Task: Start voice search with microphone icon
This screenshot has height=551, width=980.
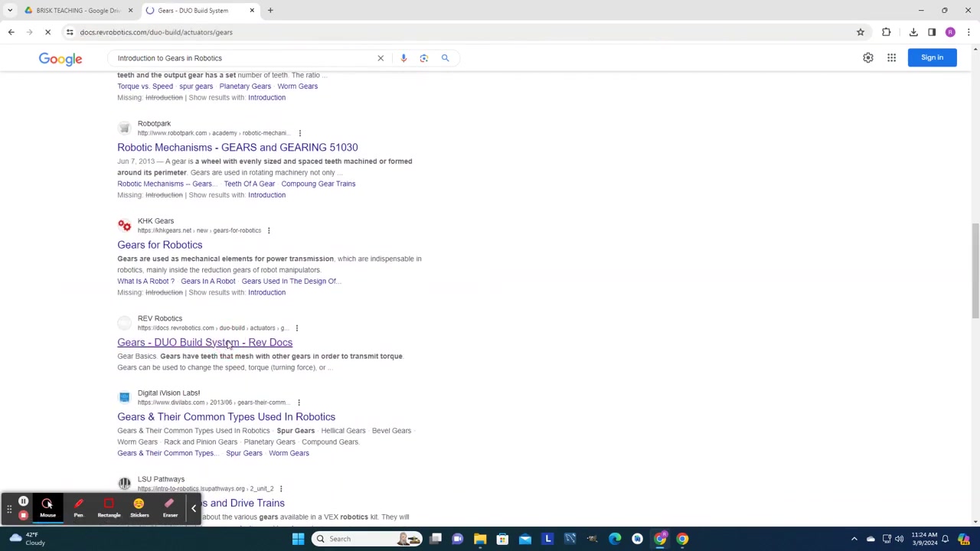Action: tap(403, 58)
